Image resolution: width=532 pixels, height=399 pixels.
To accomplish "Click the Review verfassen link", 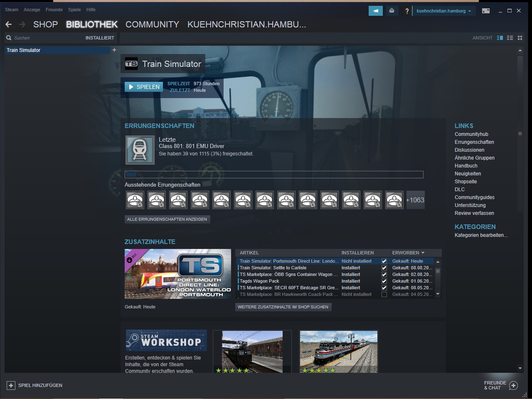I will 474,213.
